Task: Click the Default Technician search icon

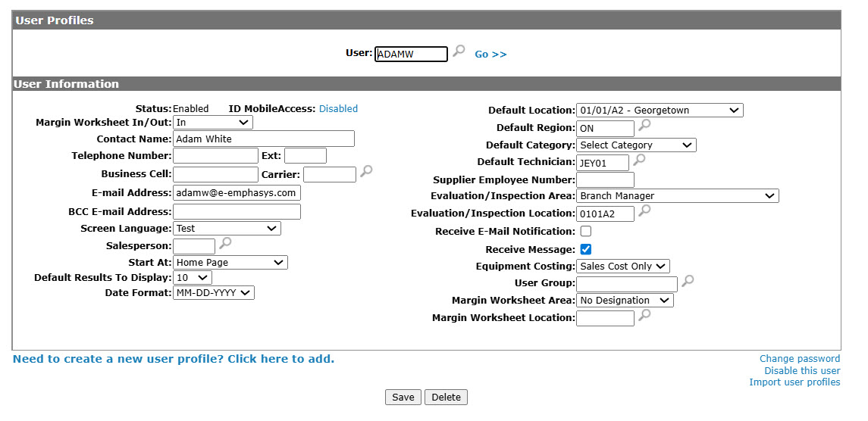Action: coord(639,160)
